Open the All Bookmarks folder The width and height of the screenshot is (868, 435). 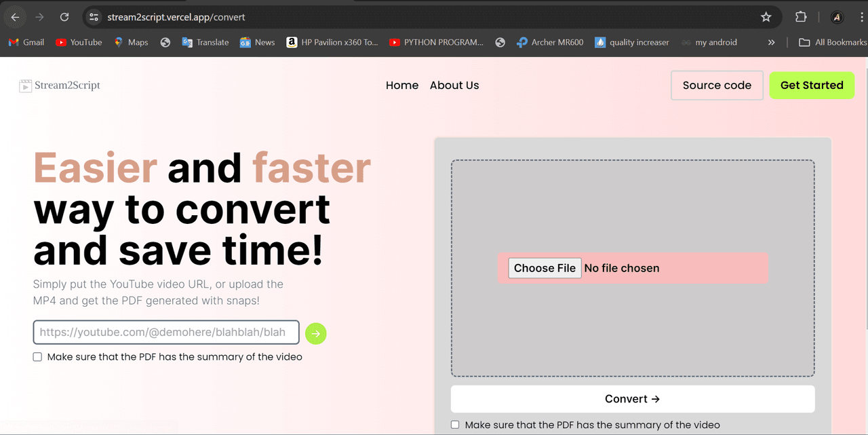833,42
